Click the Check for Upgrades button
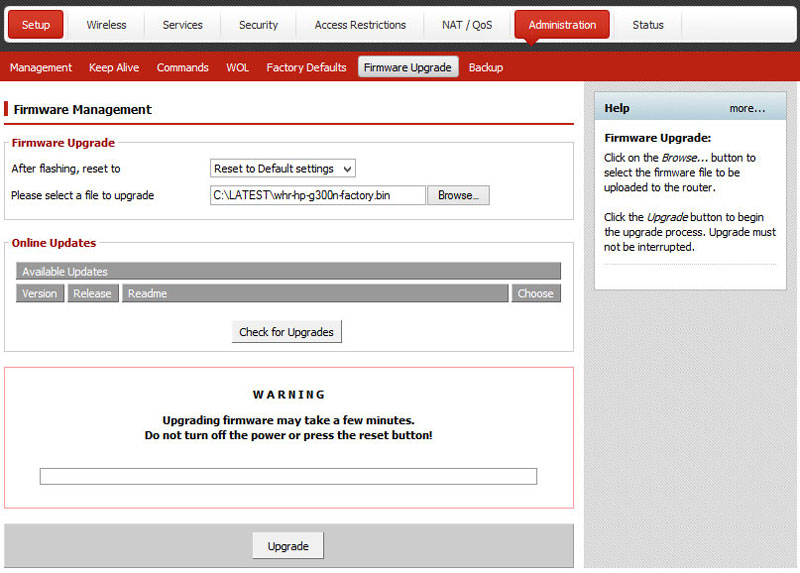800x573 pixels. (287, 332)
